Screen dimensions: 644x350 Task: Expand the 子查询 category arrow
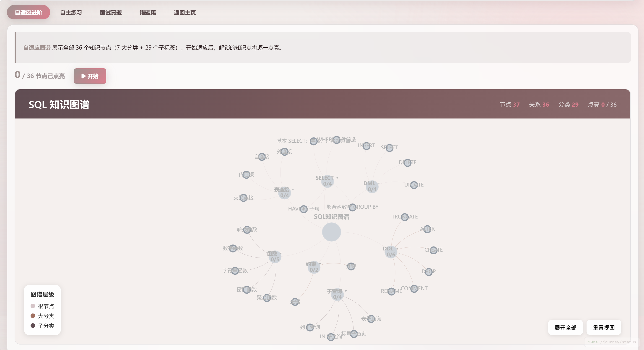346,291
